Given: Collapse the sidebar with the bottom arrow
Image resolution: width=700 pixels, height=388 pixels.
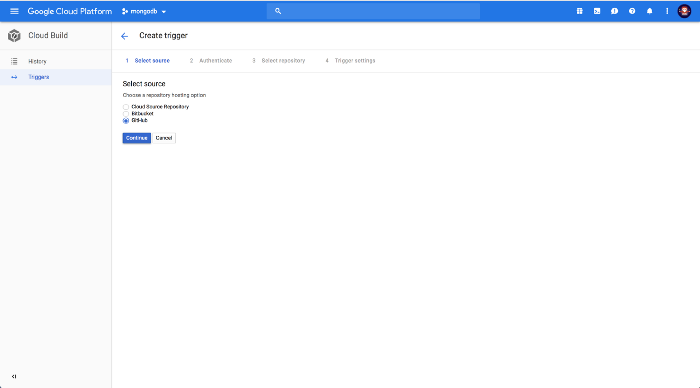Looking at the screenshot, I should point(14,376).
